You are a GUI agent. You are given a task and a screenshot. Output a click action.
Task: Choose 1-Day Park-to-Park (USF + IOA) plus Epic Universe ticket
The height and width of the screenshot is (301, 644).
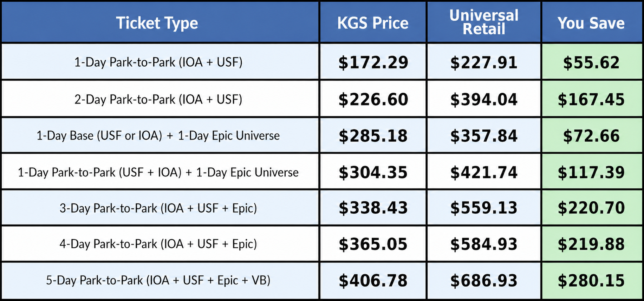tap(158, 173)
